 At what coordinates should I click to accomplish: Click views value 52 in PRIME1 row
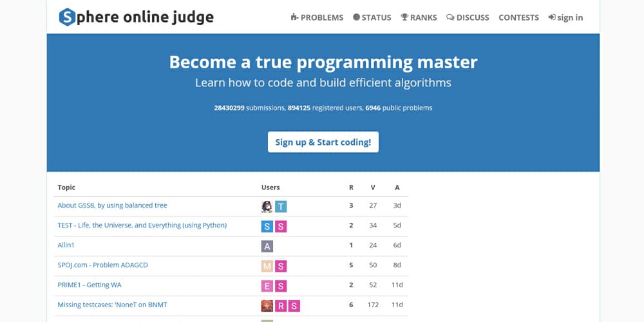click(x=373, y=285)
